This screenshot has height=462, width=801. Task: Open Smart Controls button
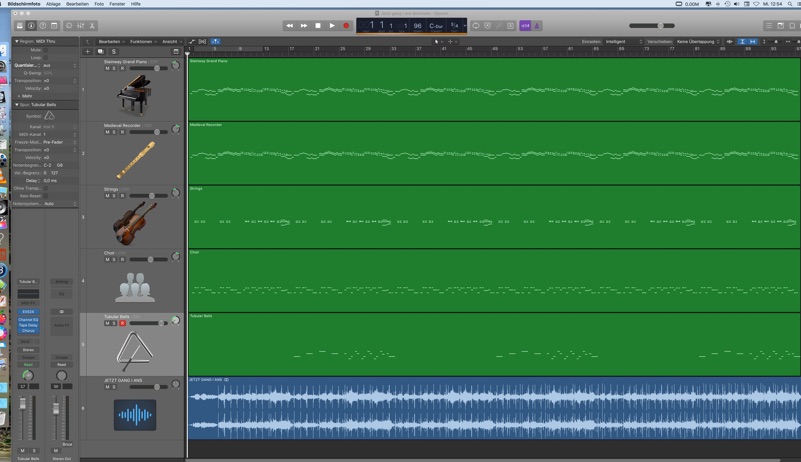pyautogui.click(x=69, y=26)
